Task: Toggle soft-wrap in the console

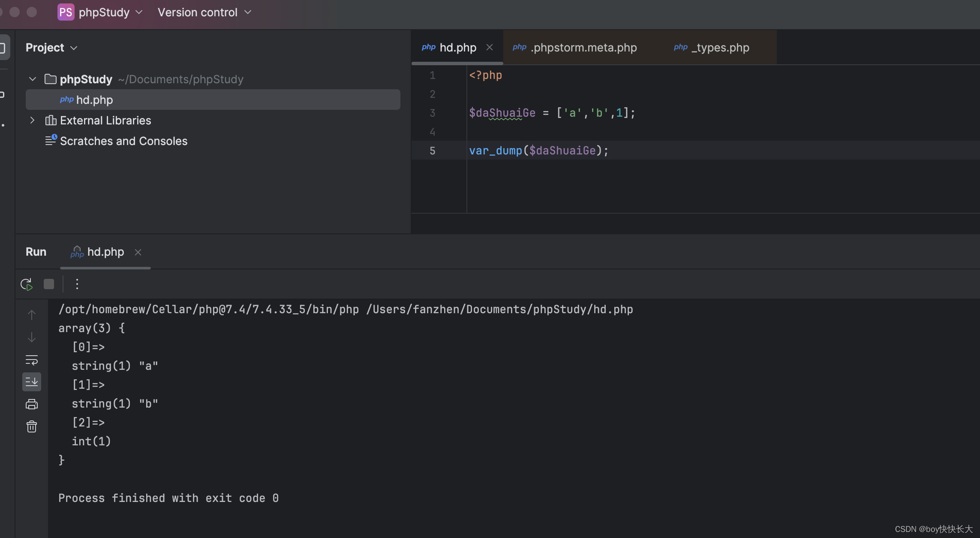Action: (x=32, y=360)
